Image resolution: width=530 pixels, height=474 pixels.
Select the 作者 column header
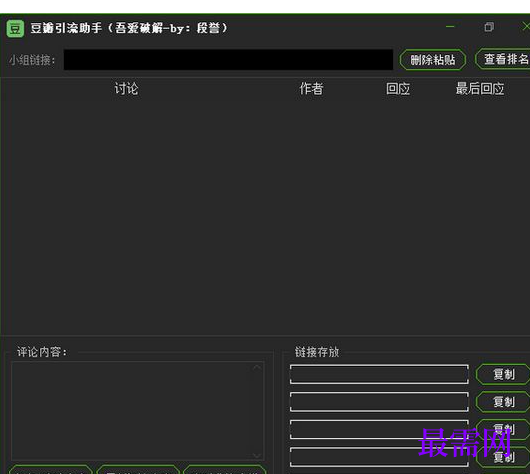pyautogui.click(x=311, y=89)
